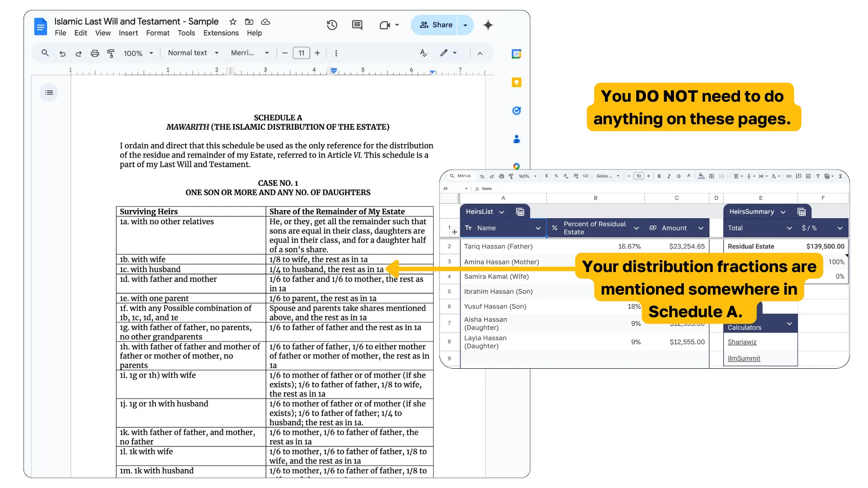Click Docs paint format roller icon

coord(111,53)
